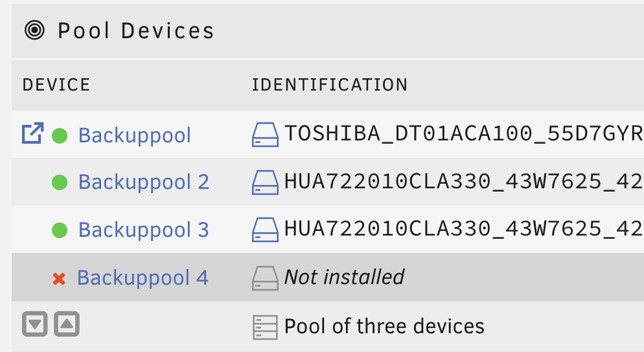This screenshot has height=352, width=644.
Task: Sort by IDENTIFICATION column header
Action: (x=329, y=85)
